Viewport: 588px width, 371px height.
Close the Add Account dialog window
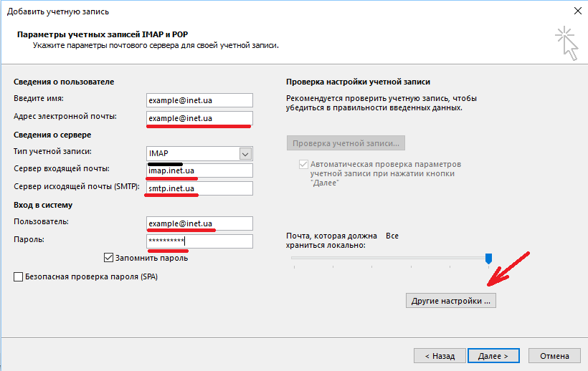[x=577, y=10]
